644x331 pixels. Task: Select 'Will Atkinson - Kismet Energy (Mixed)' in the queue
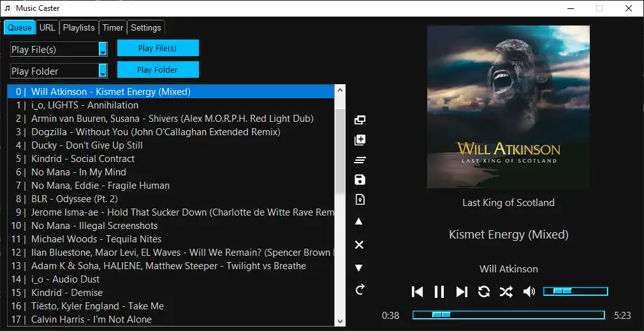[x=171, y=92]
